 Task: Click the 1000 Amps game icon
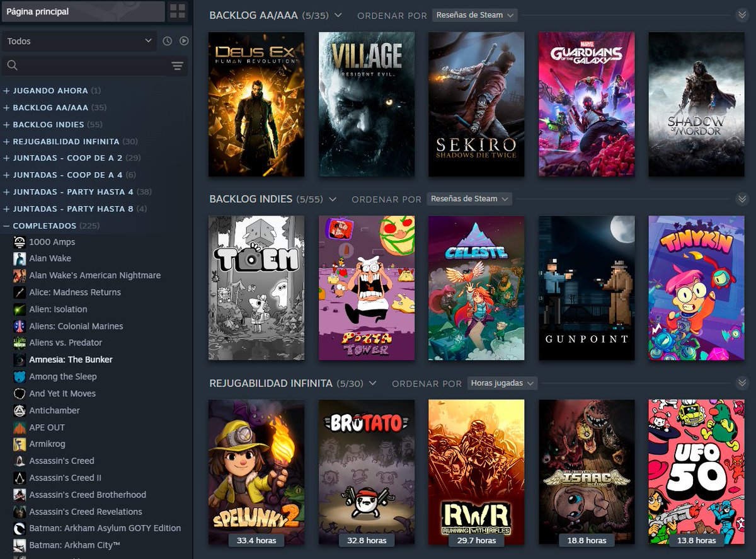(20, 242)
